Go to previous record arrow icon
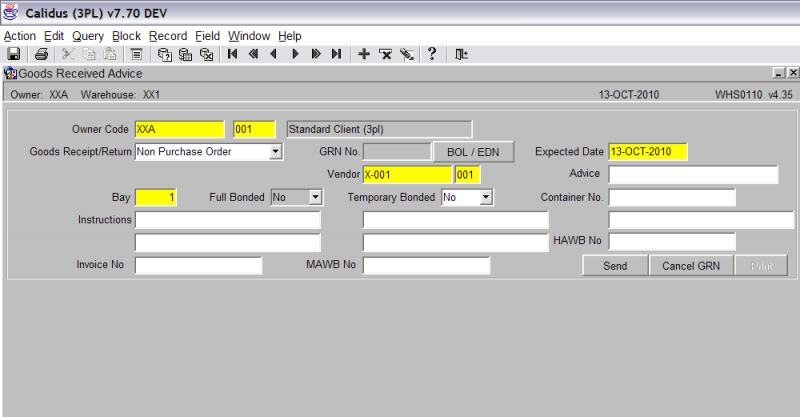 click(x=273, y=54)
